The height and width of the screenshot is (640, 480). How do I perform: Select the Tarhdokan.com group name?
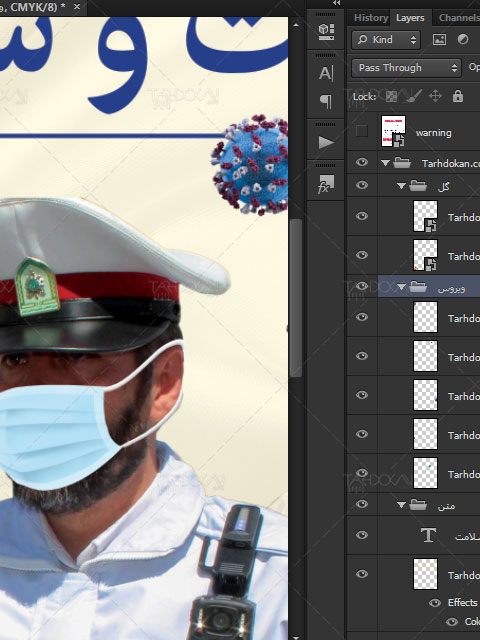point(451,163)
